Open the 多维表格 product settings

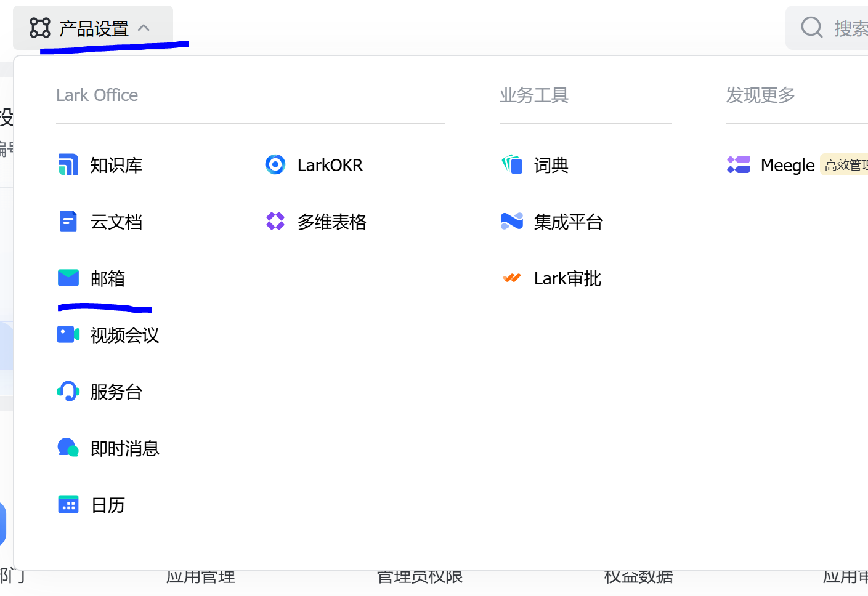331,222
